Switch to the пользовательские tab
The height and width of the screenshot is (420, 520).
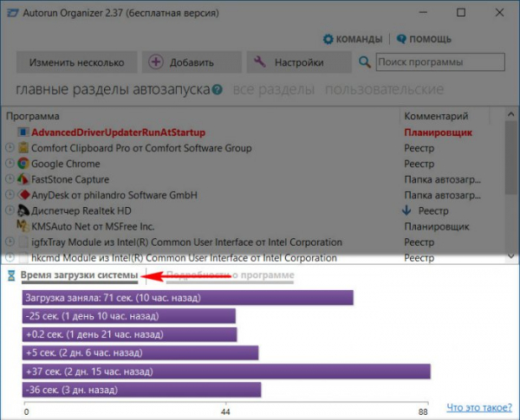click(x=384, y=89)
